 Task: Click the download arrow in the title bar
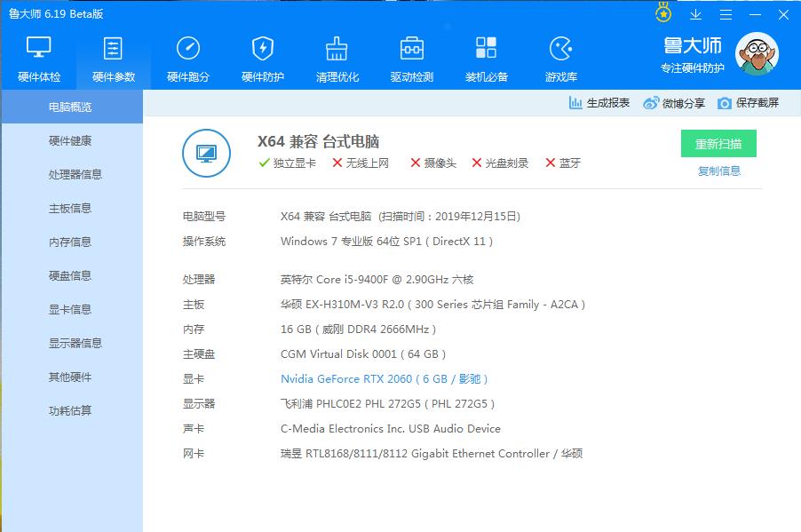(695, 14)
